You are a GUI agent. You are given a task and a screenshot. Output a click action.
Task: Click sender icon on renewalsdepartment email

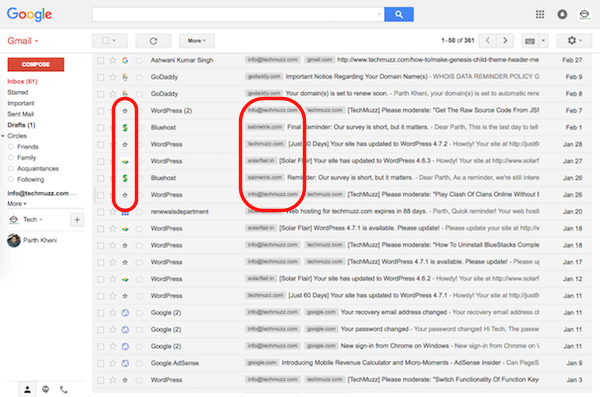(x=125, y=213)
